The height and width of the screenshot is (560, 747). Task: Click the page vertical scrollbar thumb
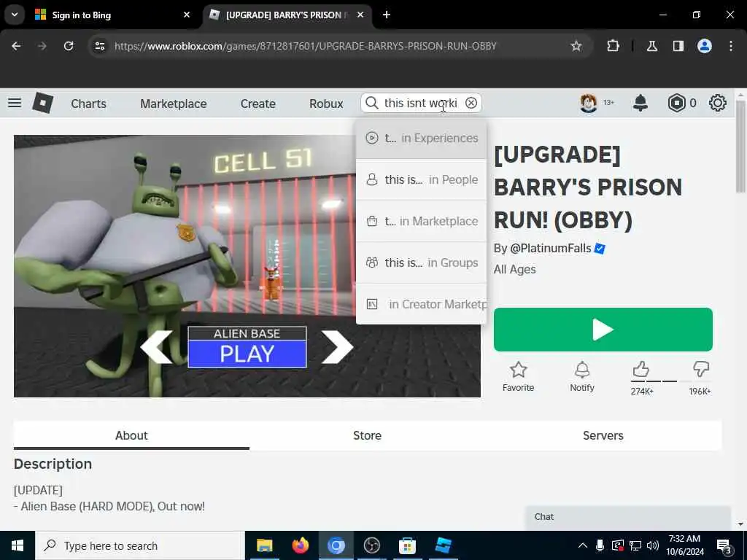click(740, 146)
